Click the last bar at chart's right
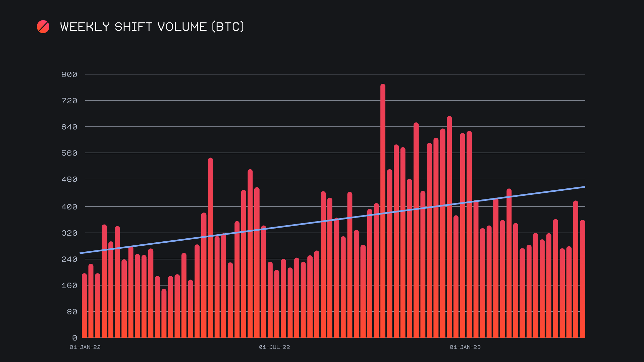Screen dimensions: 644x362 [582, 279]
